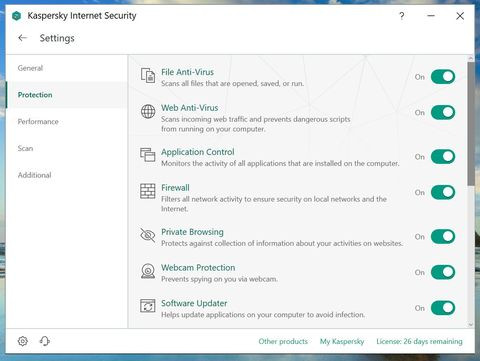Click the scrollbar up arrow
The height and width of the screenshot is (361, 480).
(471, 58)
